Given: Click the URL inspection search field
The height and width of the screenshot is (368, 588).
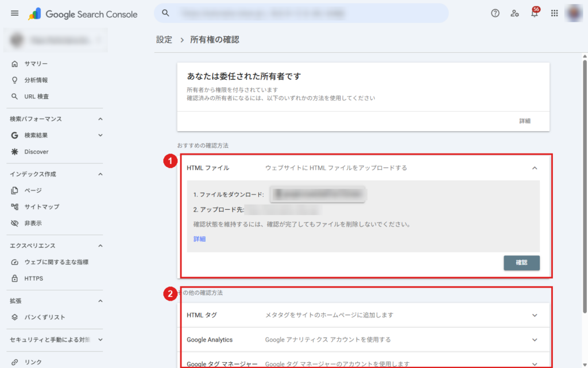Looking at the screenshot, I should click(301, 13).
